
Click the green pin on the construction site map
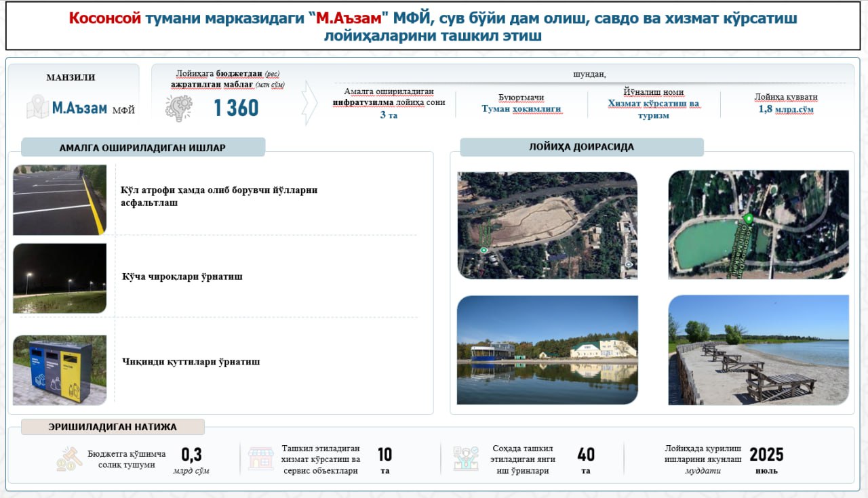coord(484,250)
